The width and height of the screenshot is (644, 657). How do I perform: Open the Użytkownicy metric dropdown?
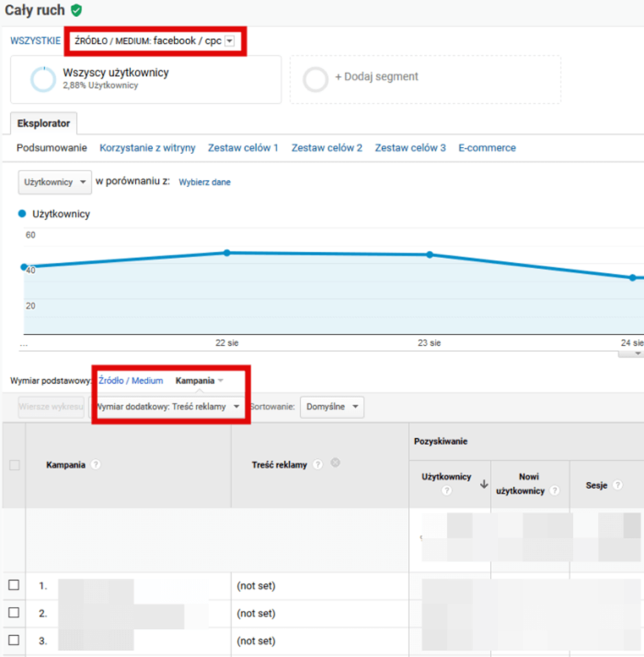point(55,182)
